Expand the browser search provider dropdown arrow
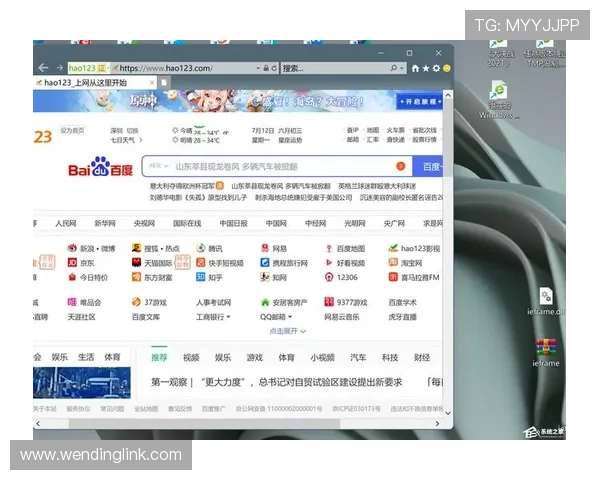The width and height of the screenshot is (600, 480). 402,69
